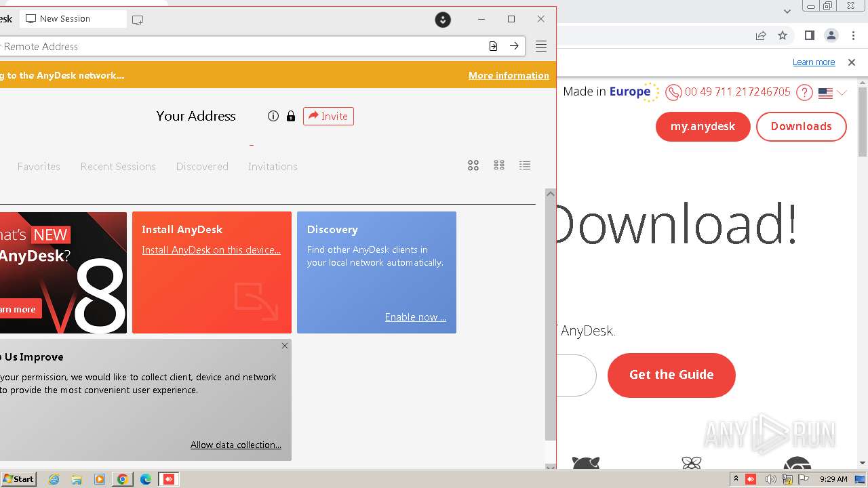Click the Chrome tab search dropdown arrow
The height and width of the screenshot is (488, 868).
787,11
